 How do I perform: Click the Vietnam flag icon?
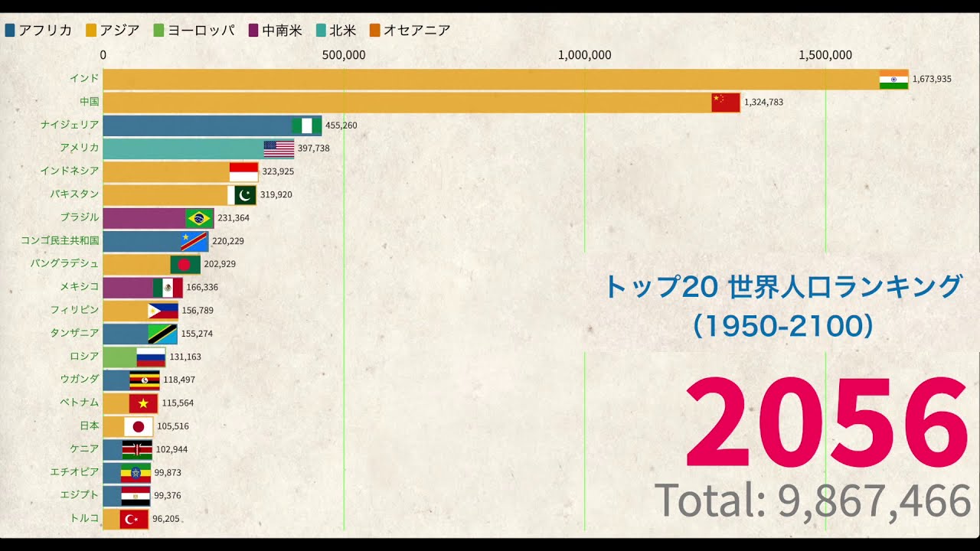pos(143,403)
